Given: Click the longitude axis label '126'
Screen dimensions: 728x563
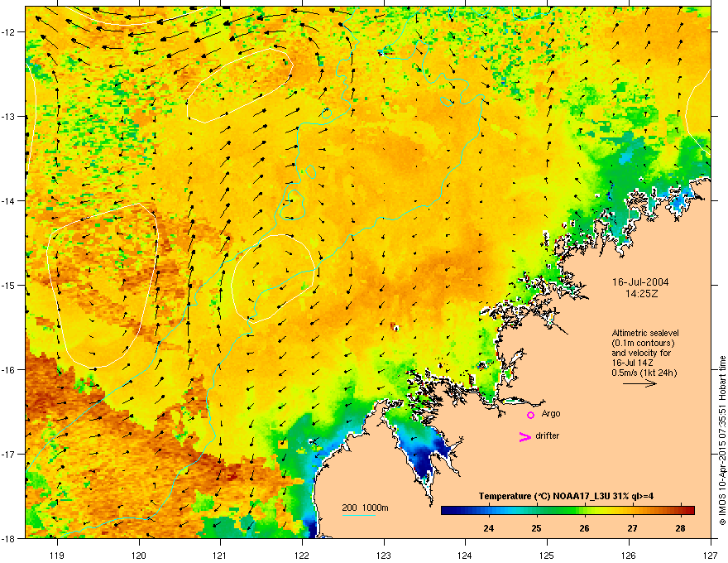Looking at the screenshot, I should (629, 555).
